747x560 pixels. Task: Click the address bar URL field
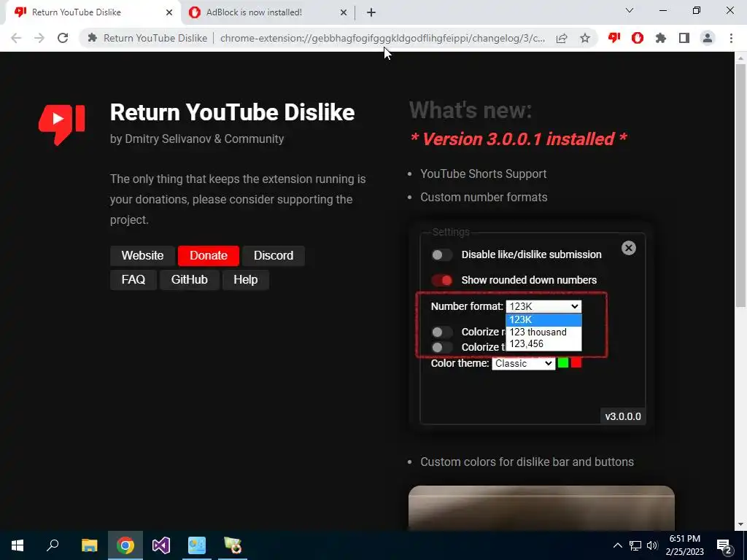[x=382, y=38]
